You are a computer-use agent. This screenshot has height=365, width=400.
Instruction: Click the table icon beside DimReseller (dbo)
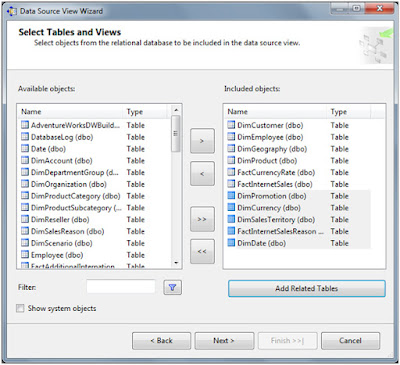click(25, 219)
